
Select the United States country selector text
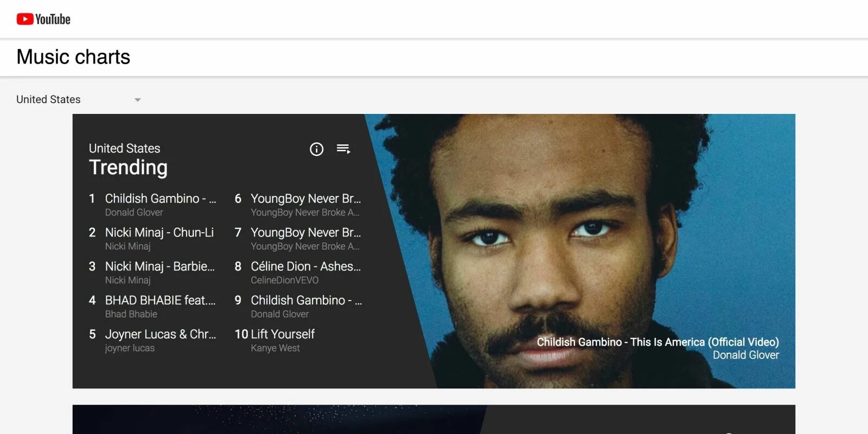click(48, 99)
